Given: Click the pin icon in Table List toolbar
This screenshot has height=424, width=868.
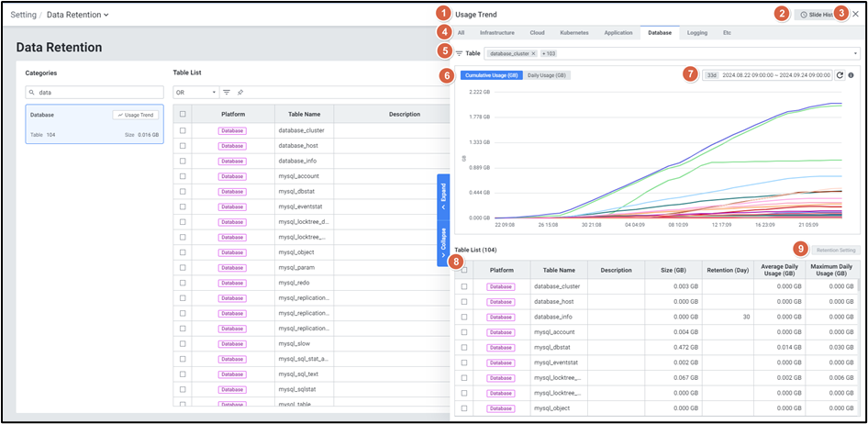Looking at the screenshot, I should click(x=240, y=92).
